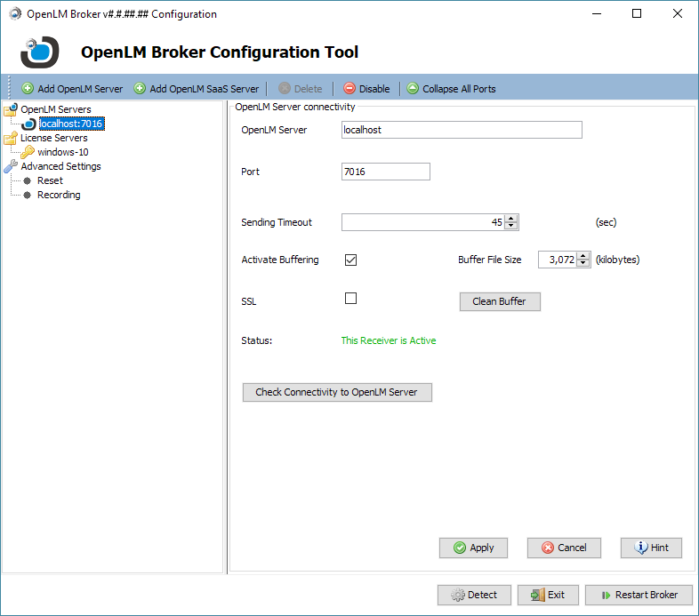
Task: Click the OpenLM Servers folder icon
Action: pyautogui.click(x=11, y=110)
